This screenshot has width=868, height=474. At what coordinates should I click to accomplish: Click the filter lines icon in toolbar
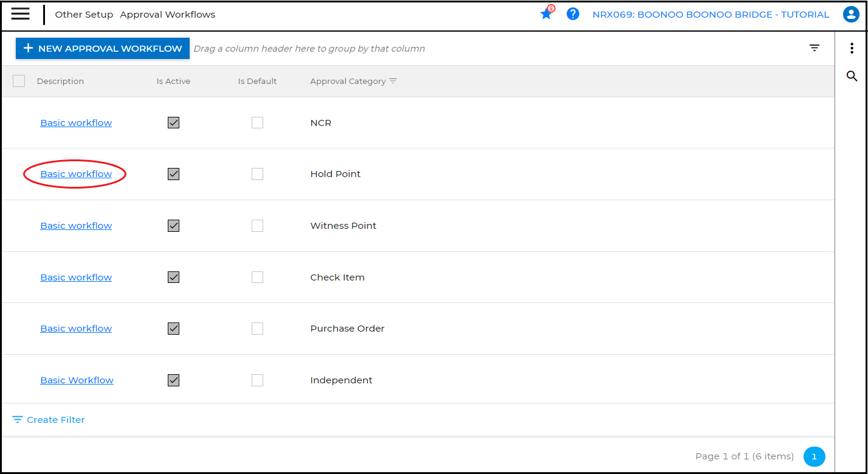[815, 48]
